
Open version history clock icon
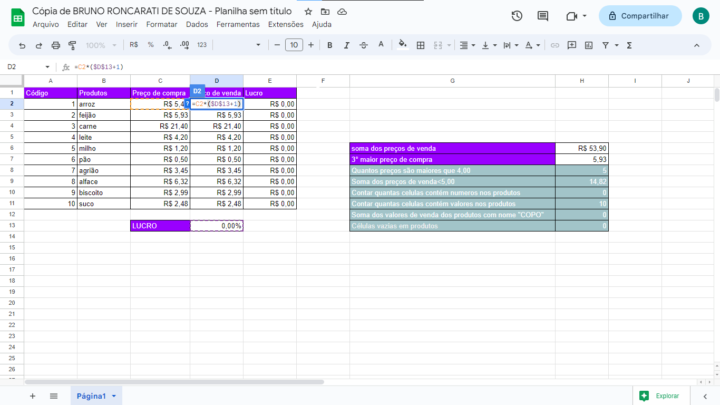coord(517,16)
